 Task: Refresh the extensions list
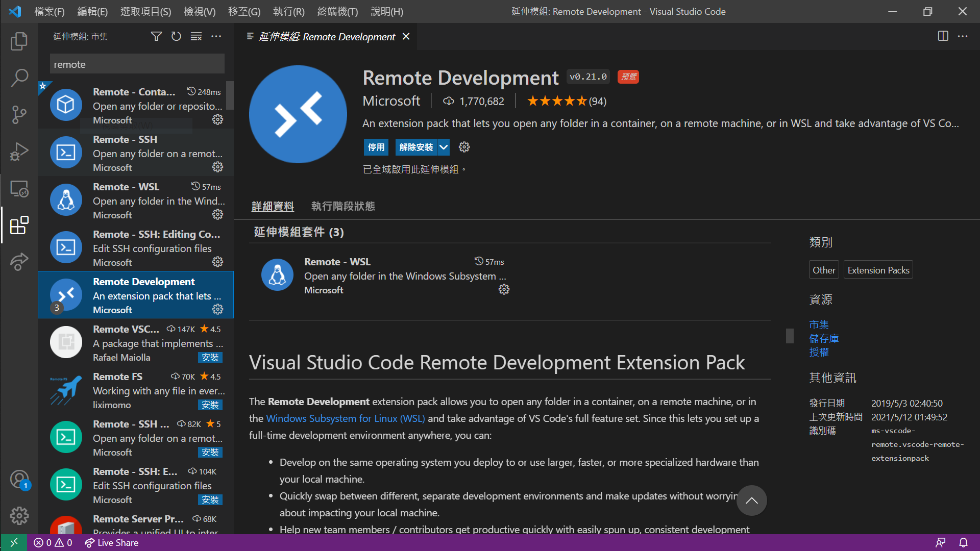pyautogui.click(x=176, y=36)
